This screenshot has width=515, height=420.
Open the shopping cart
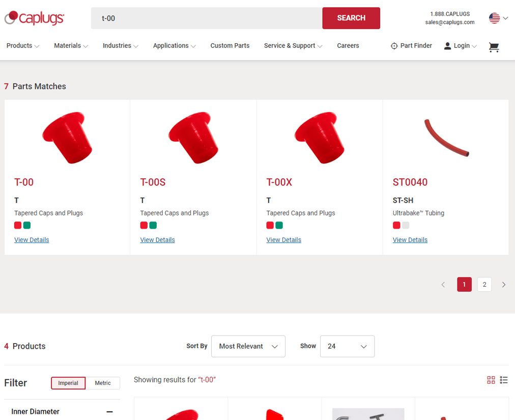493,47
